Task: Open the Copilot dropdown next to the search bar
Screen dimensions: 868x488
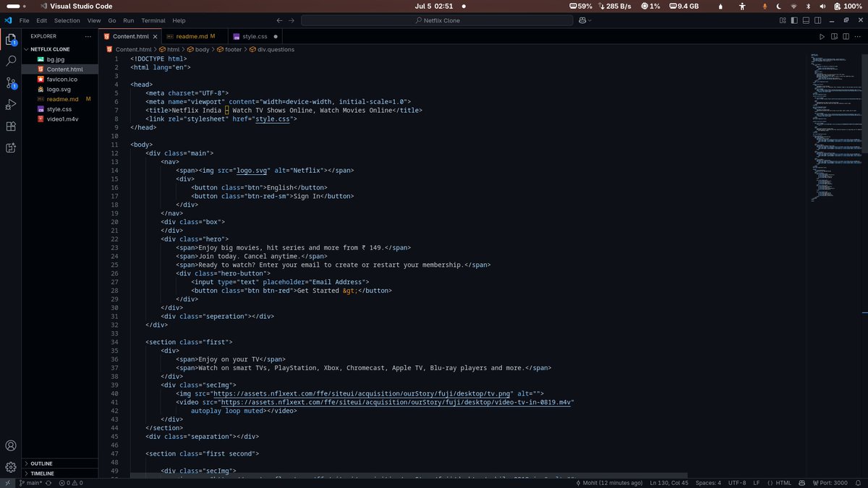Action: click(x=584, y=20)
